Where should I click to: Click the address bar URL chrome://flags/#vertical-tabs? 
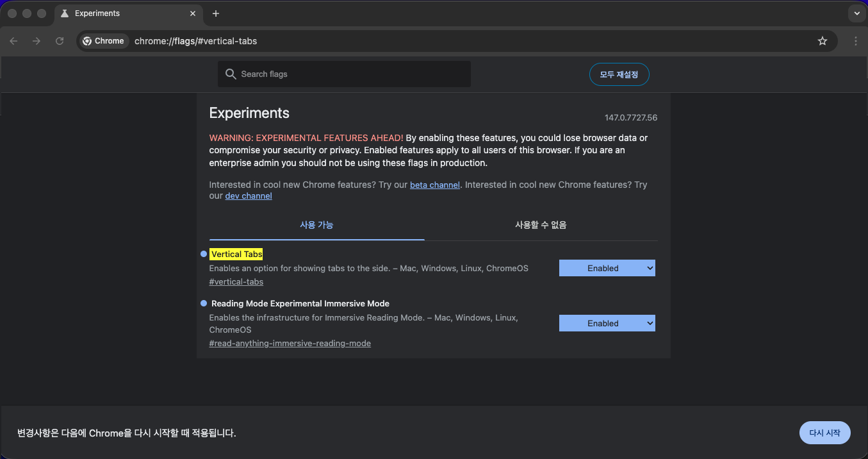click(195, 41)
